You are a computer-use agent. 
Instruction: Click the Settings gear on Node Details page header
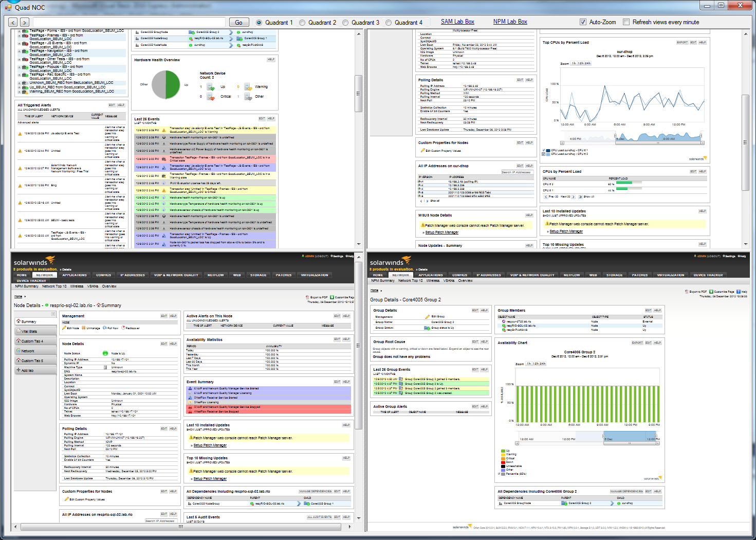click(x=331, y=256)
